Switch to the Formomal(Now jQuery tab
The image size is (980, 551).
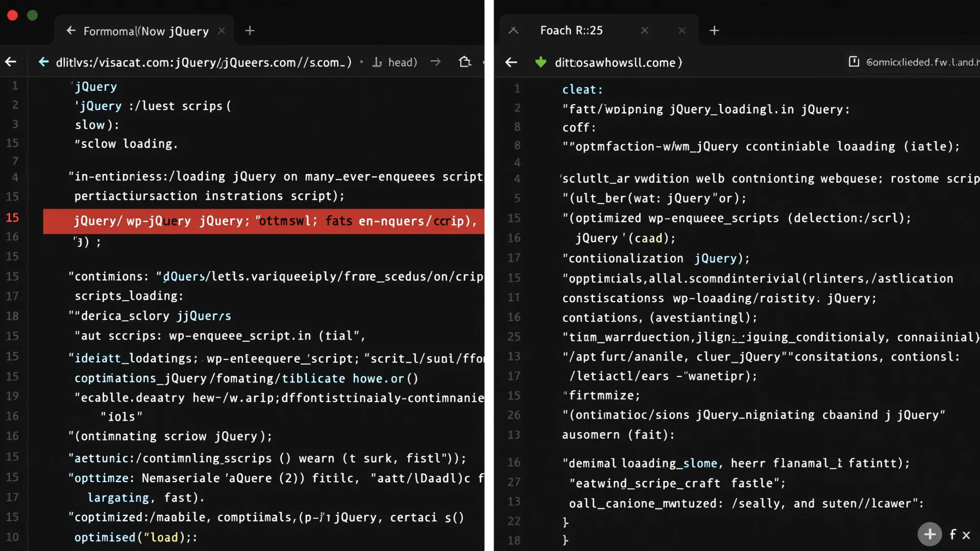coord(146,31)
